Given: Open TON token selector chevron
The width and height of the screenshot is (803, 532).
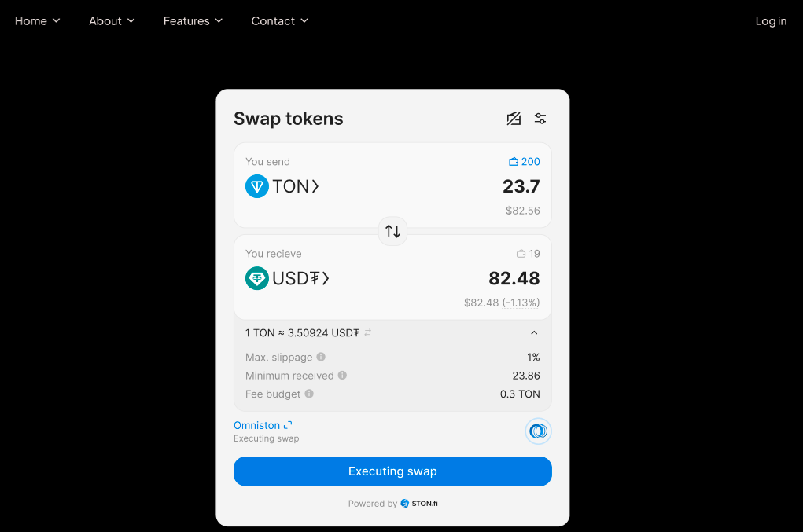Looking at the screenshot, I should (x=315, y=186).
